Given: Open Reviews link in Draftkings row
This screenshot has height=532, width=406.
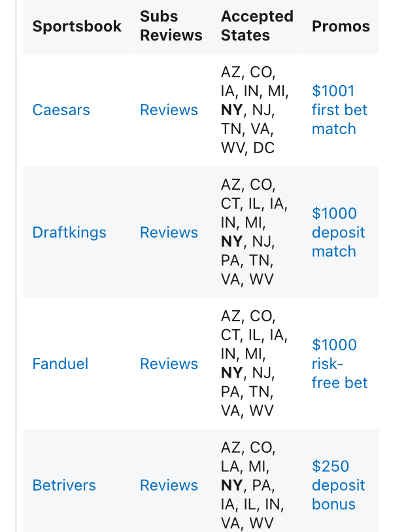Looking at the screenshot, I should tap(169, 232).
